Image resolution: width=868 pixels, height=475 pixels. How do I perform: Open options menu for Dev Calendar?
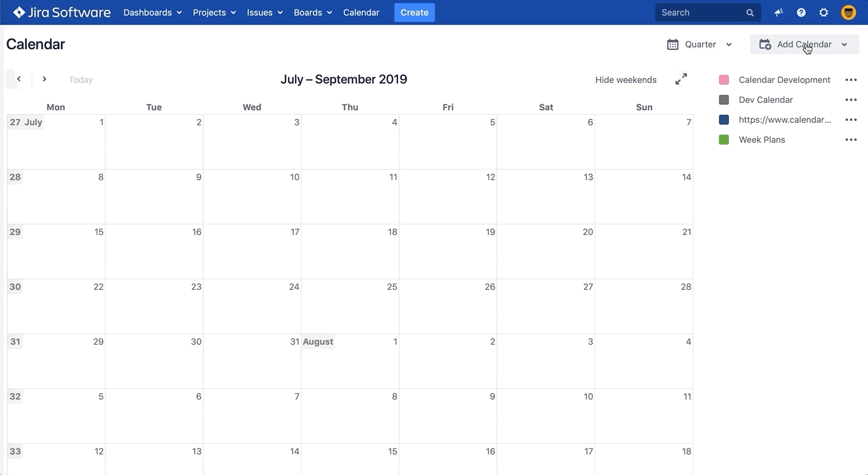(851, 100)
